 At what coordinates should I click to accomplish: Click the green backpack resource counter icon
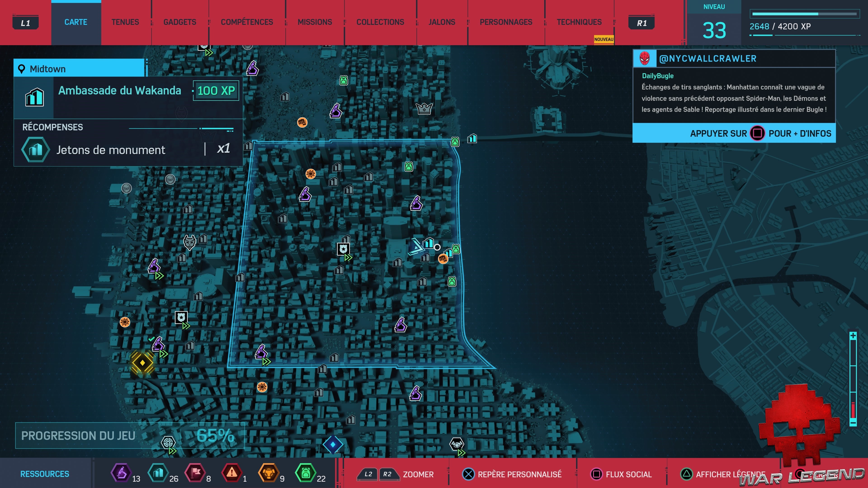(305, 473)
